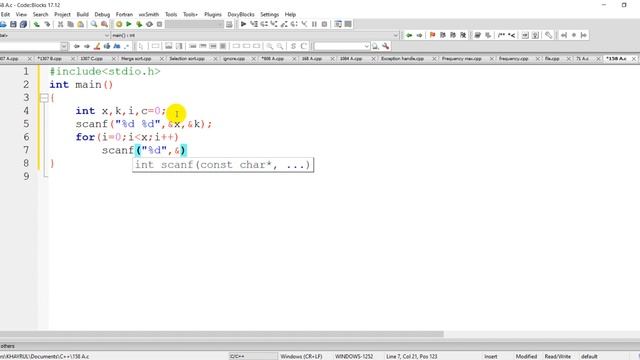Switch to Merge sort.cpp tab
The width and height of the screenshot is (640, 360).
[x=136, y=59]
